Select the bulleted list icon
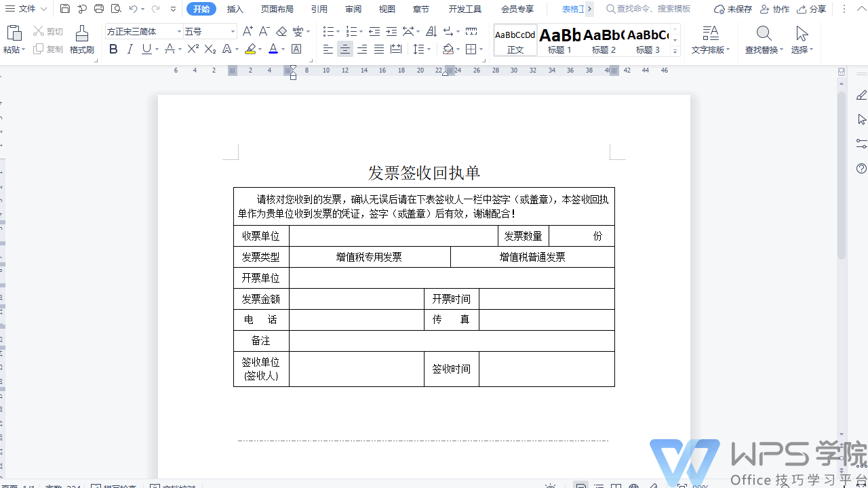 click(x=328, y=31)
